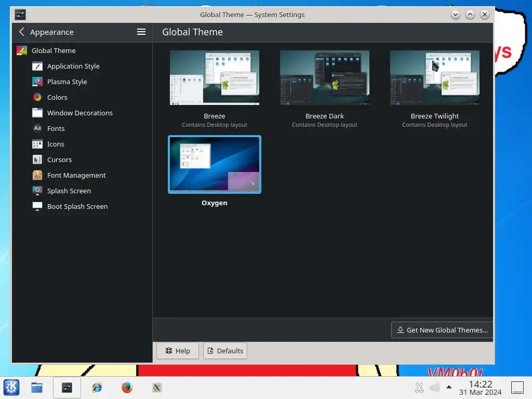
Task: Click the Global Theme sidebar icon
Action: [22, 50]
